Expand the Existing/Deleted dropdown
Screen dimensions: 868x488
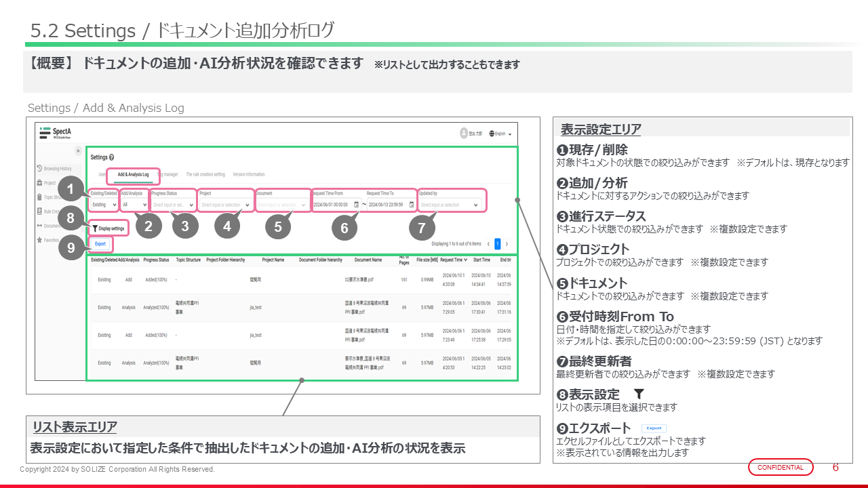click(104, 204)
